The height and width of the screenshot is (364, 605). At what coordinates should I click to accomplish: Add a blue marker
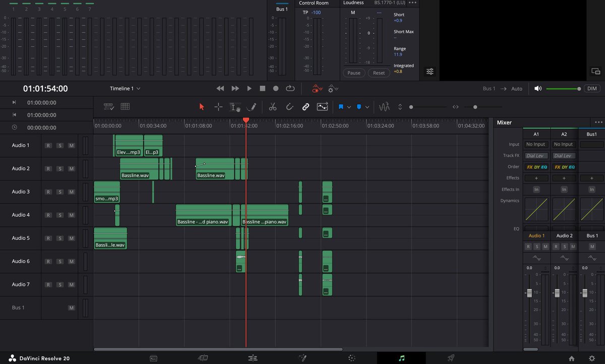click(x=359, y=107)
